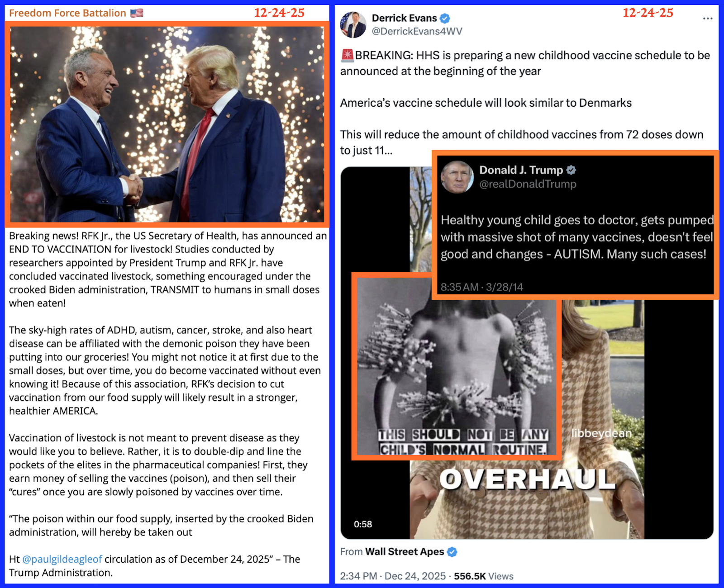Click Donald J. Trump profile picture
The image size is (724, 588).
click(457, 177)
